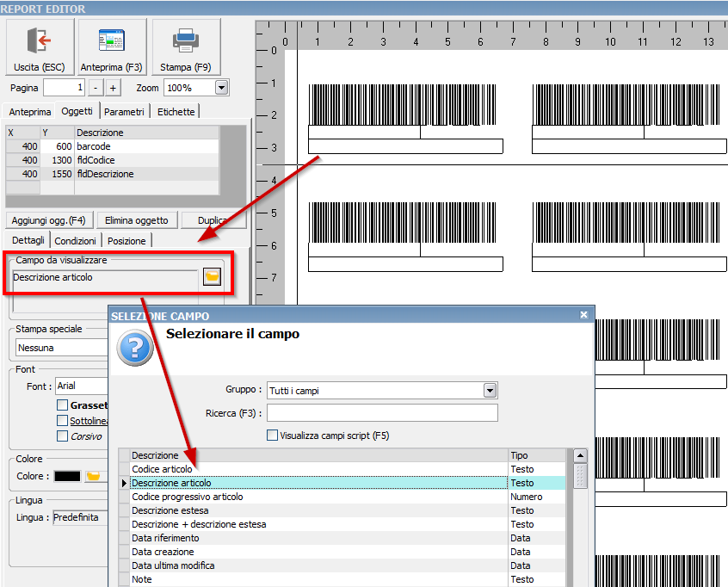Click the Descrizione column header in field list
This screenshot has height=587, width=728.
point(319,455)
